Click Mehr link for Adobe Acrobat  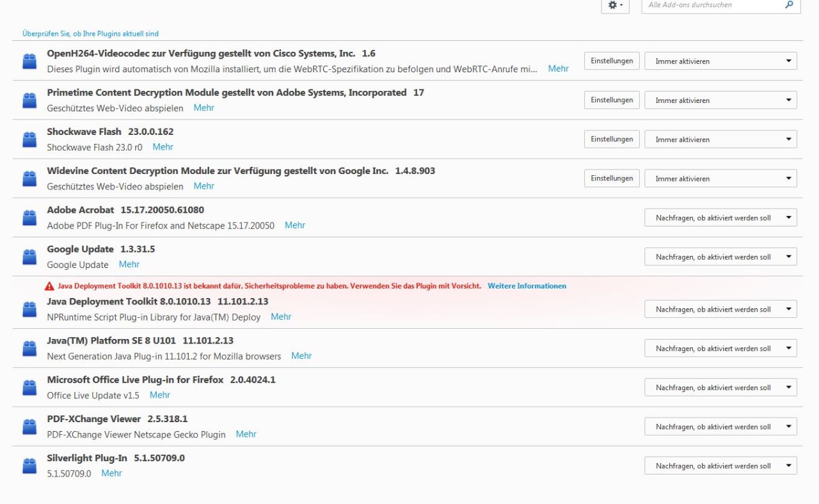point(295,225)
